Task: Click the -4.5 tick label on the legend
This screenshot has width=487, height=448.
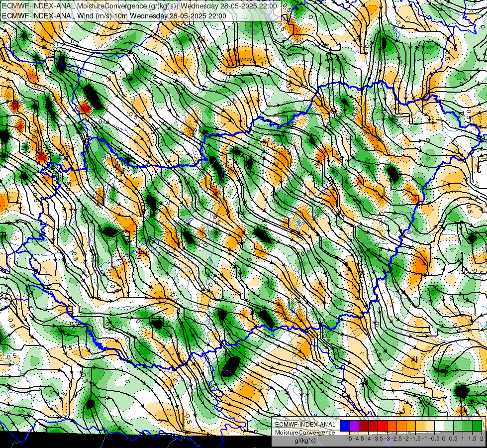Action: coord(359,439)
